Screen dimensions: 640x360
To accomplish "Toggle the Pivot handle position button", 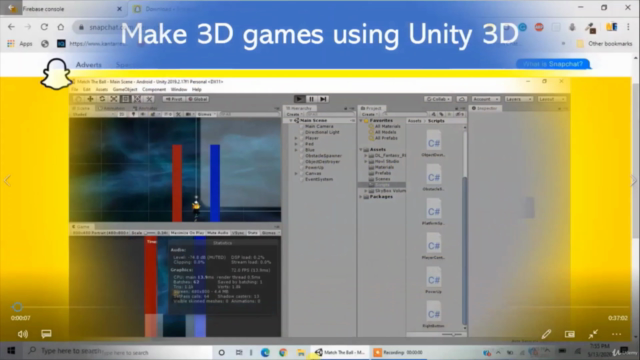I will pyautogui.click(x=174, y=99).
